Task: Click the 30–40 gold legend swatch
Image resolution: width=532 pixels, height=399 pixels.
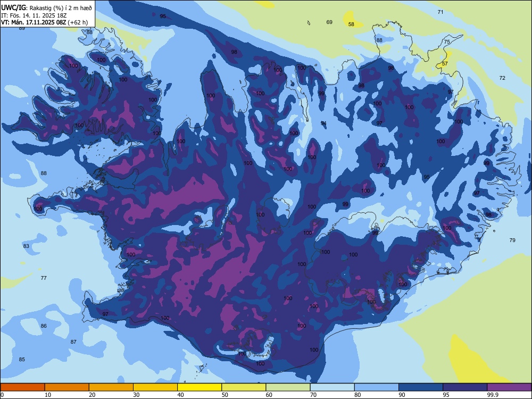Action: pyautogui.click(x=155, y=387)
